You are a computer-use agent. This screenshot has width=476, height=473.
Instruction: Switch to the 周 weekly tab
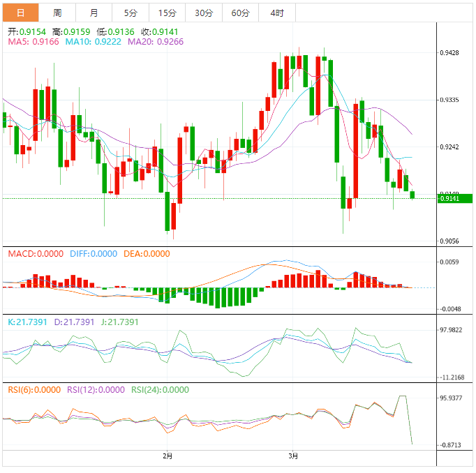pos(57,13)
